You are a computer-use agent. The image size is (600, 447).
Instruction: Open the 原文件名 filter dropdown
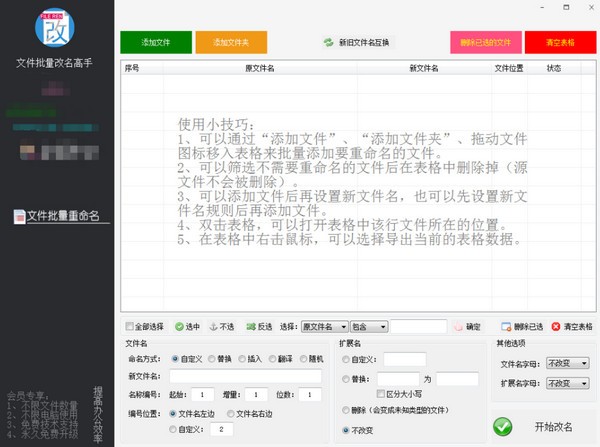click(324, 326)
